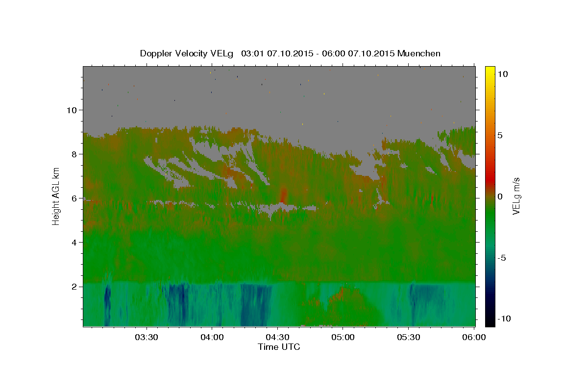Click the height tick label 10
This screenshot has width=588, height=392.
coord(71,110)
